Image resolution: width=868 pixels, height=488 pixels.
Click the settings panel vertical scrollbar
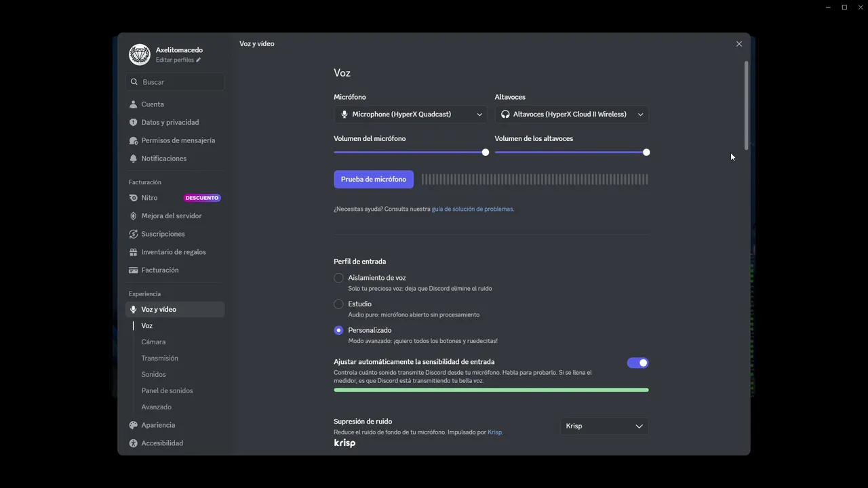click(747, 106)
